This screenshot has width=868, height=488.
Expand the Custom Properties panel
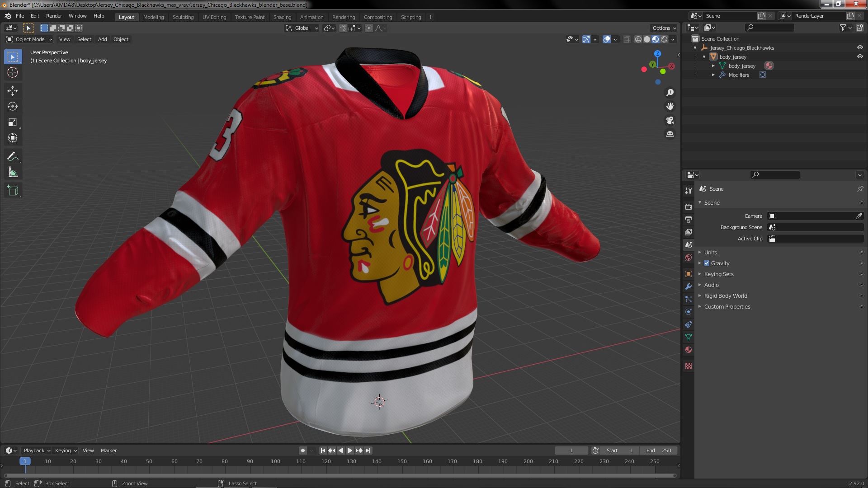click(726, 306)
